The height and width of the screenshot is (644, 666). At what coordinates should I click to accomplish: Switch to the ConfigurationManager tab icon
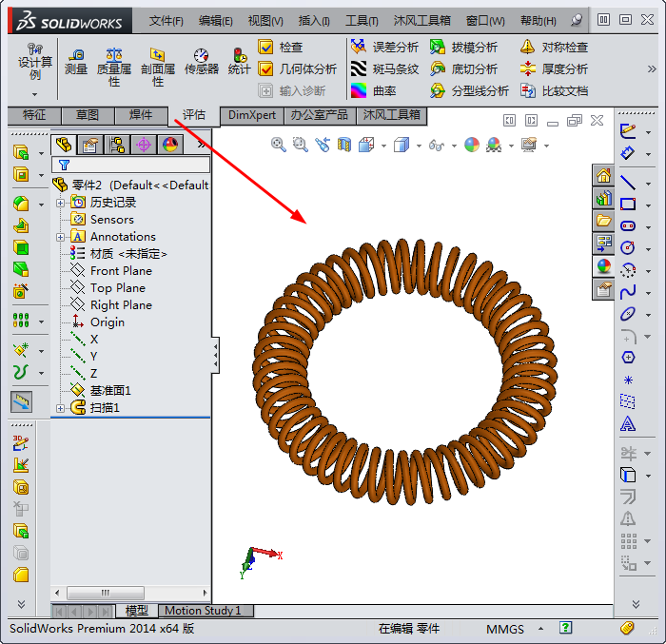click(117, 145)
